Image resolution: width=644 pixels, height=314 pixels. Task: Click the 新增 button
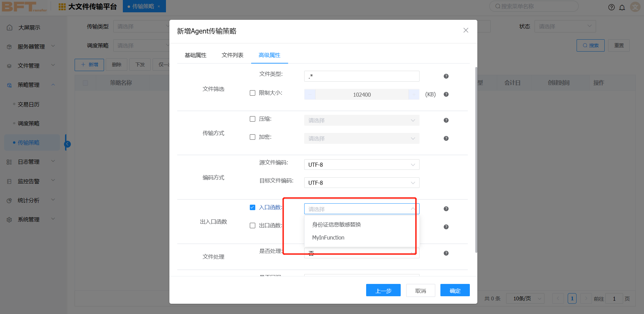pyautogui.click(x=89, y=65)
